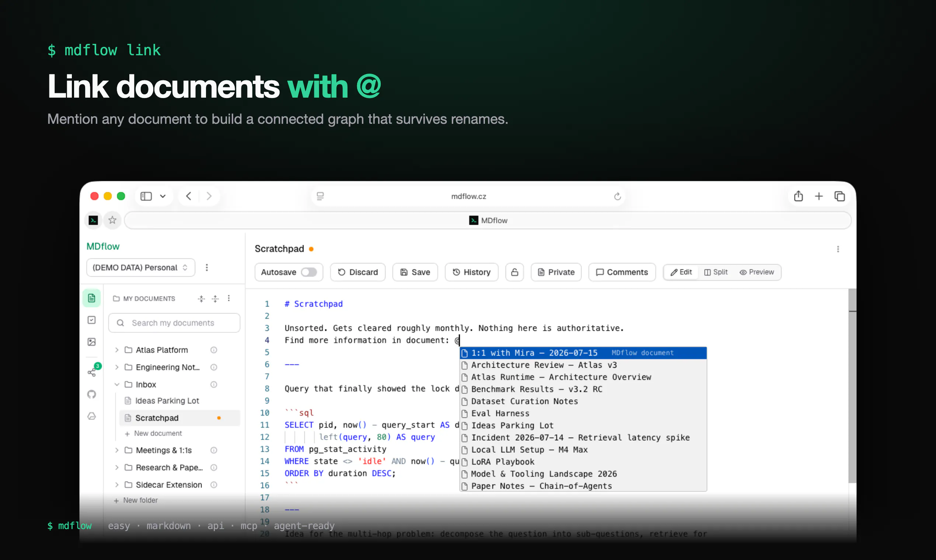Select 'Eval Harness' suggestion
This screenshot has width=936, height=560.
point(583,413)
